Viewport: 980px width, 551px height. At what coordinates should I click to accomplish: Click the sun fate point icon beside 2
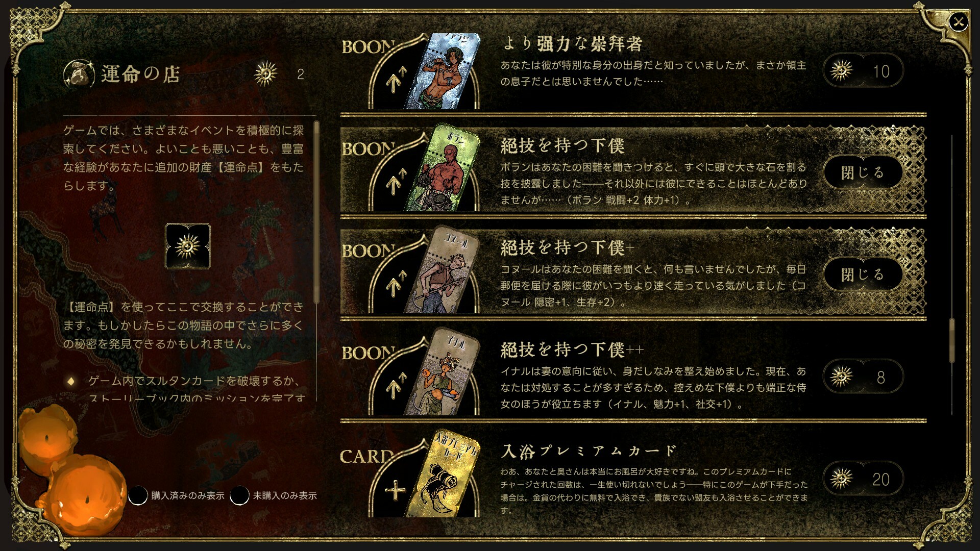tap(265, 74)
